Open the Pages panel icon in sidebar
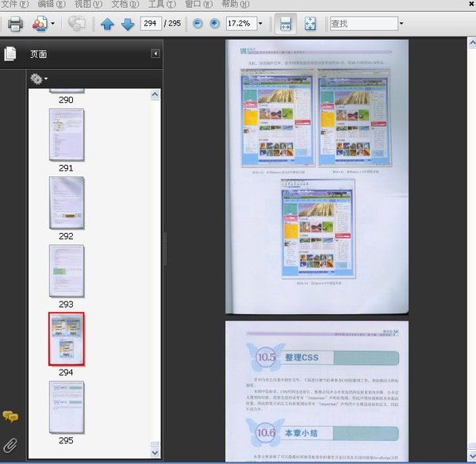 click(10, 54)
